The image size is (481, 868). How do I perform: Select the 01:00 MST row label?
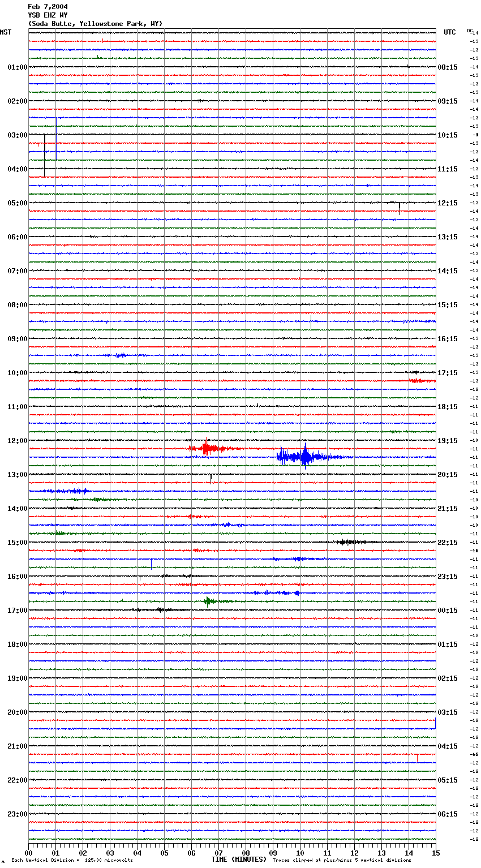17,67
